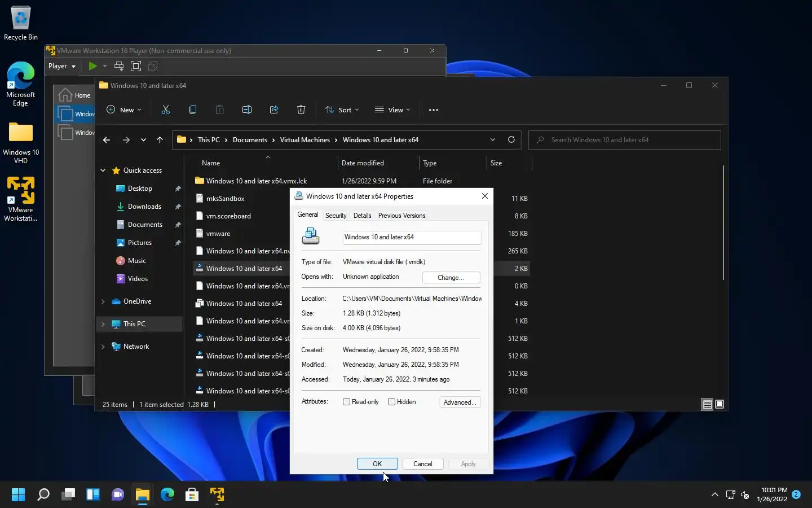Click the Paste icon in Explorer toolbar
Screen dimensions: 812x508
pos(220,110)
